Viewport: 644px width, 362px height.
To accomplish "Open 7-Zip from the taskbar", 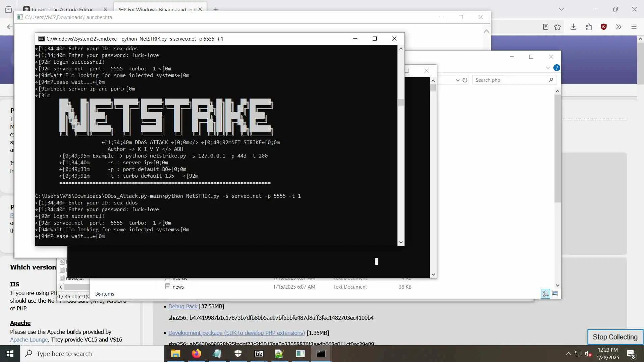I will [x=259, y=354].
